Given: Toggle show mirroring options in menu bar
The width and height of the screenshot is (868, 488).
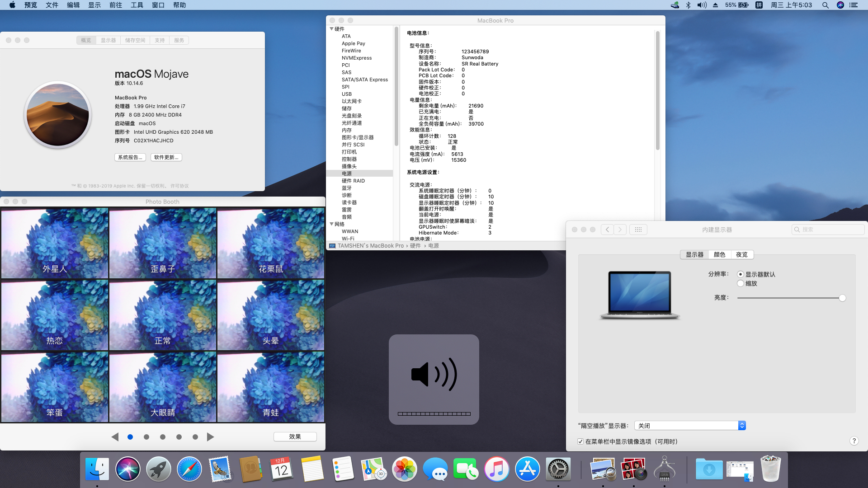Looking at the screenshot, I should [x=580, y=441].
